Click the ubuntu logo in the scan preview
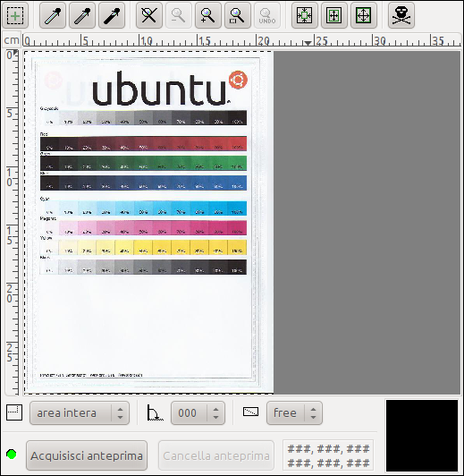This screenshot has height=476, width=464. 170,88
